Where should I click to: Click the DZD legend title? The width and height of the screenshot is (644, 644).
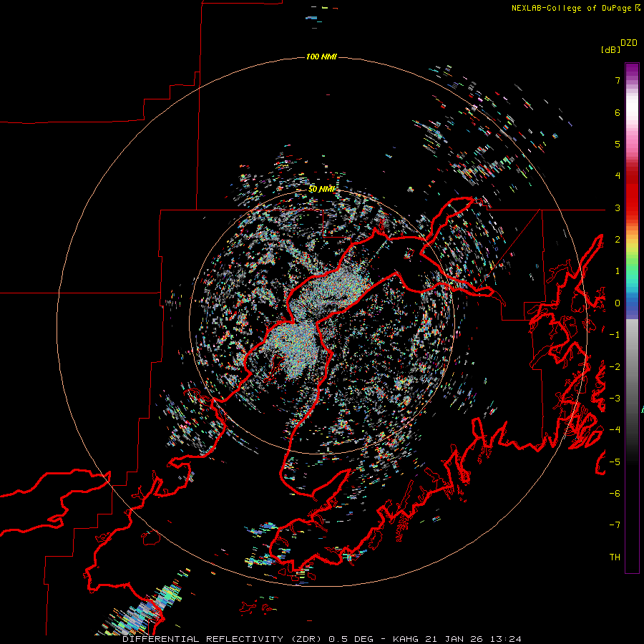(x=629, y=43)
